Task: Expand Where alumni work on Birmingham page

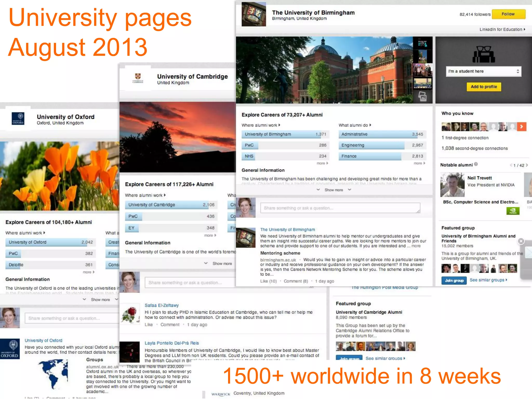Action: (261, 125)
